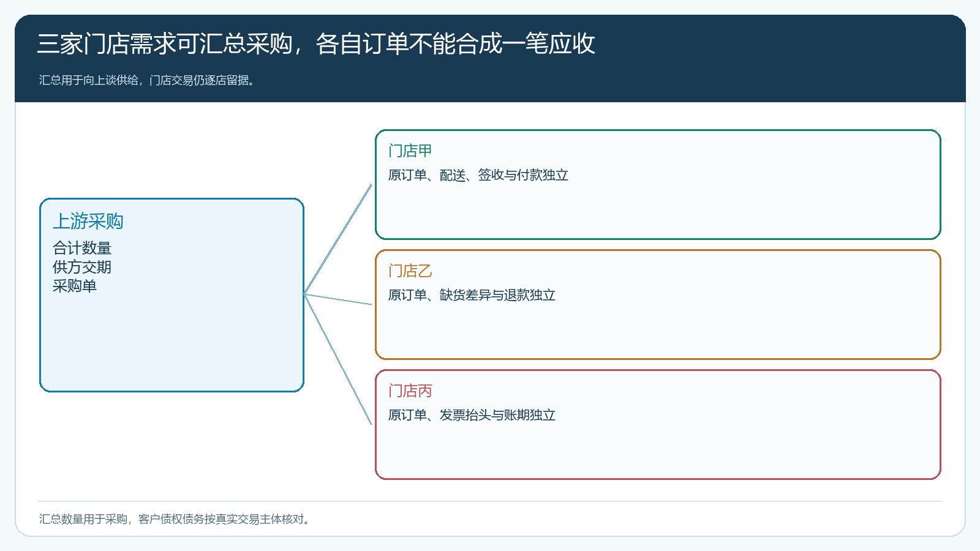Viewport: 980px width, 551px height.
Task: Select text 原订单、发票抬头与账期独立
Action: 472,415
